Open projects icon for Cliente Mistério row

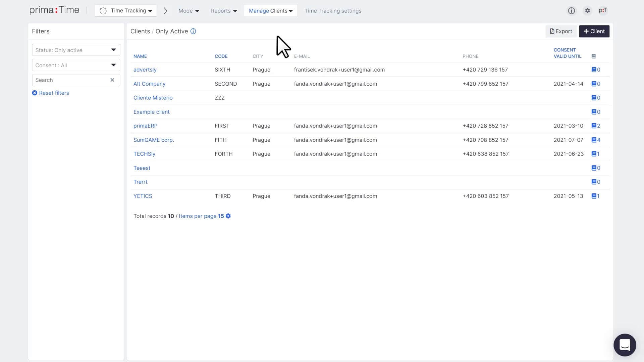click(596, 98)
